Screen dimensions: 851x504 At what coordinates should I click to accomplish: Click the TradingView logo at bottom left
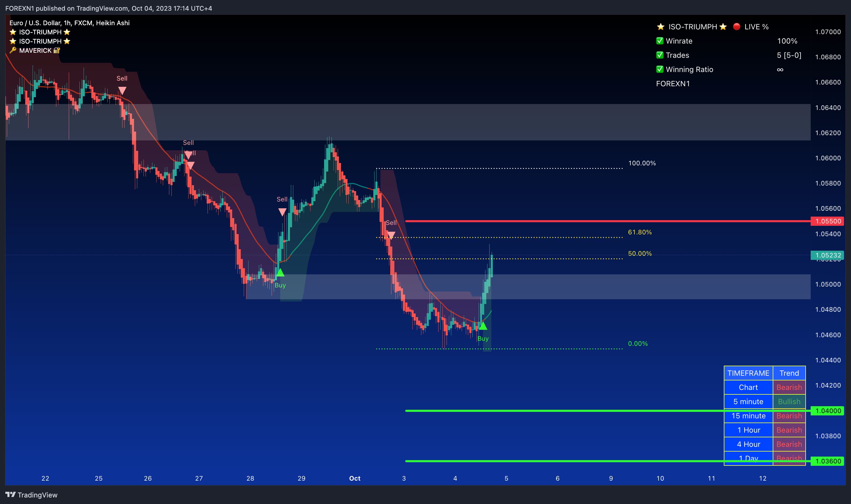[31, 495]
